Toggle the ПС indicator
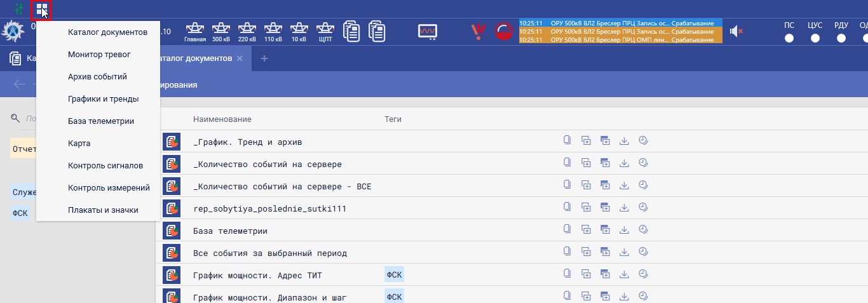This screenshot has width=868, height=303. (789, 38)
